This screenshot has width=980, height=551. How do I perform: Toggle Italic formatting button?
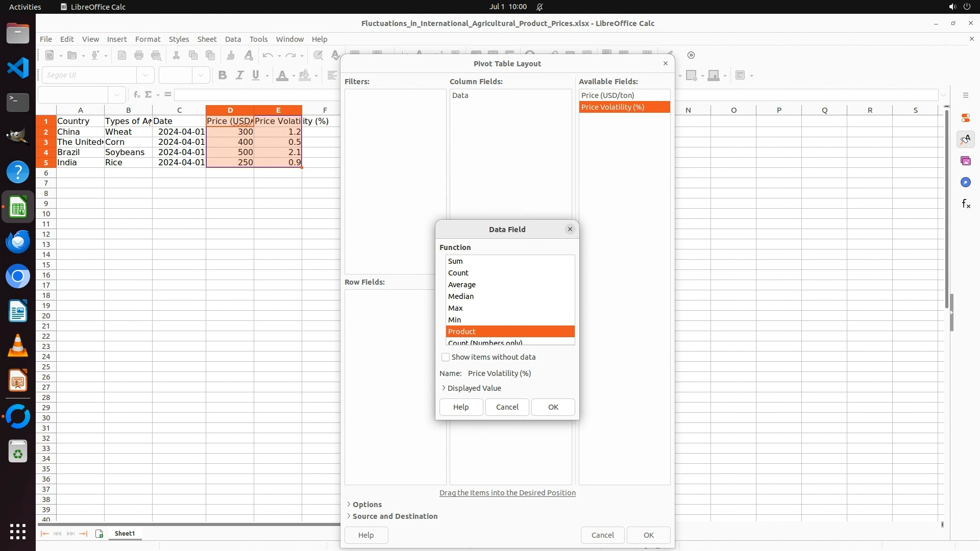[239, 76]
